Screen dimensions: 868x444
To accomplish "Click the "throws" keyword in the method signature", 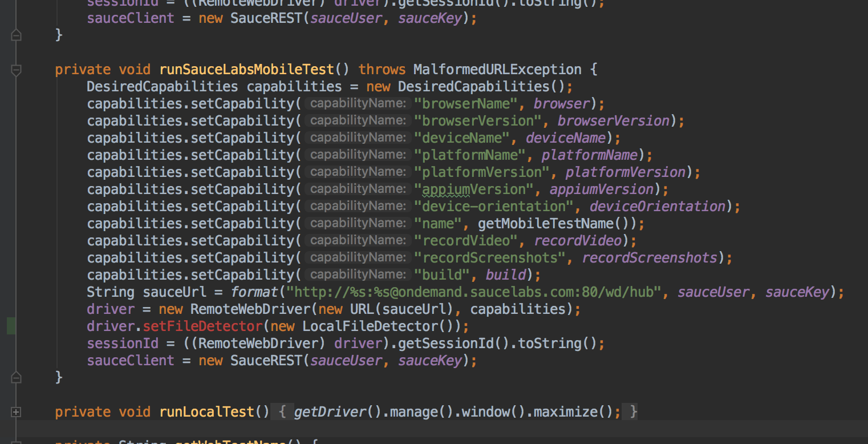I will (382, 70).
